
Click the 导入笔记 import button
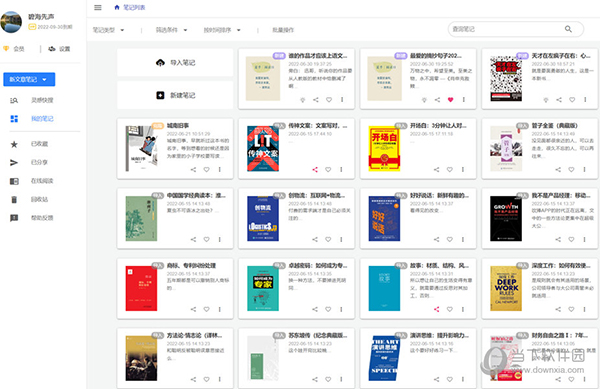click(175, 62)
